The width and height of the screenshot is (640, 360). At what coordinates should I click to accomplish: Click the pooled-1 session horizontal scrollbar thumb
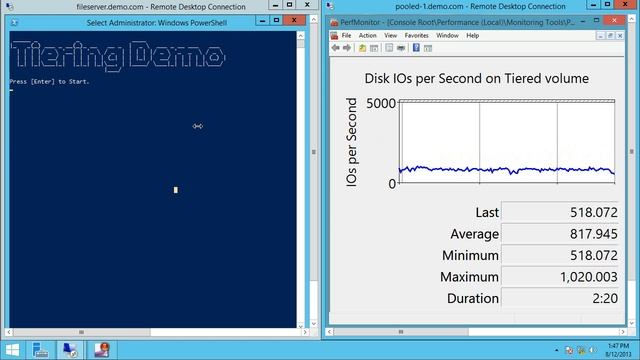pyautogui.click(x=401, y=332)
